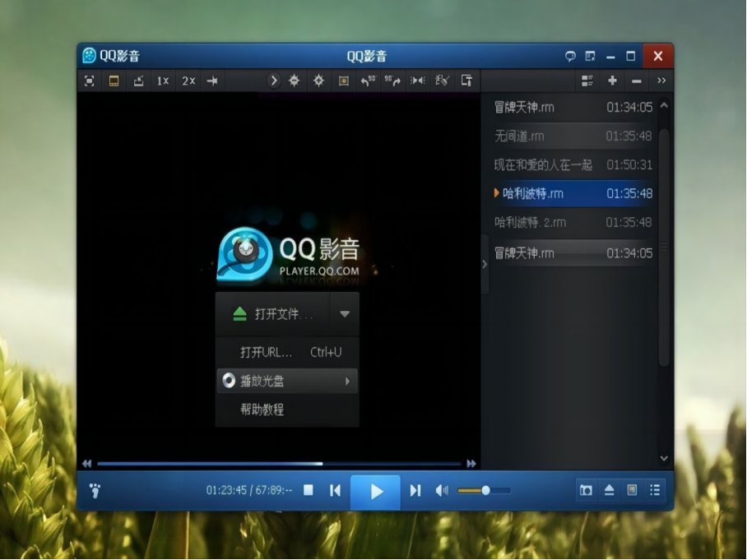The height and width of the screenshot is (560, 747).
Task: Switch to full screen mode
Action: click(89, 81)
